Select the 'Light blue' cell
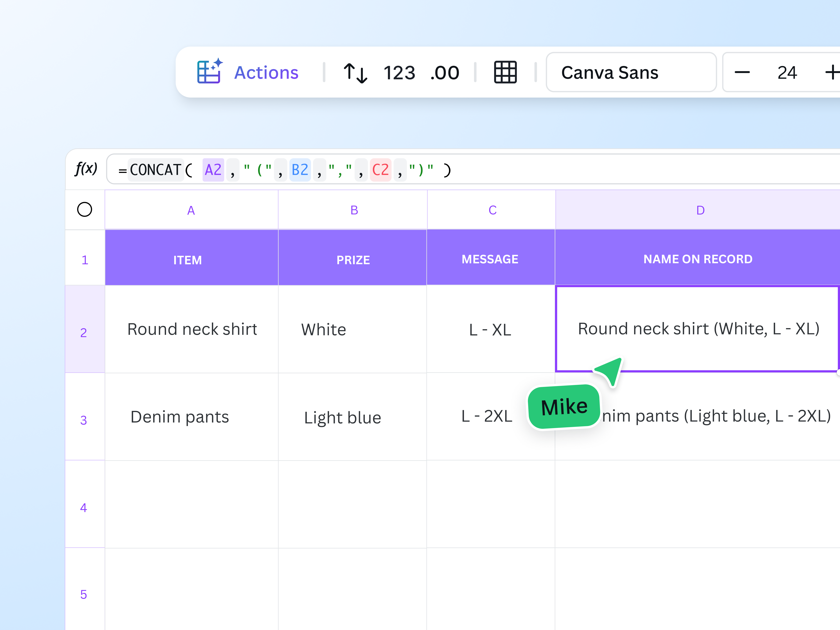 click(x=353, y=417)
